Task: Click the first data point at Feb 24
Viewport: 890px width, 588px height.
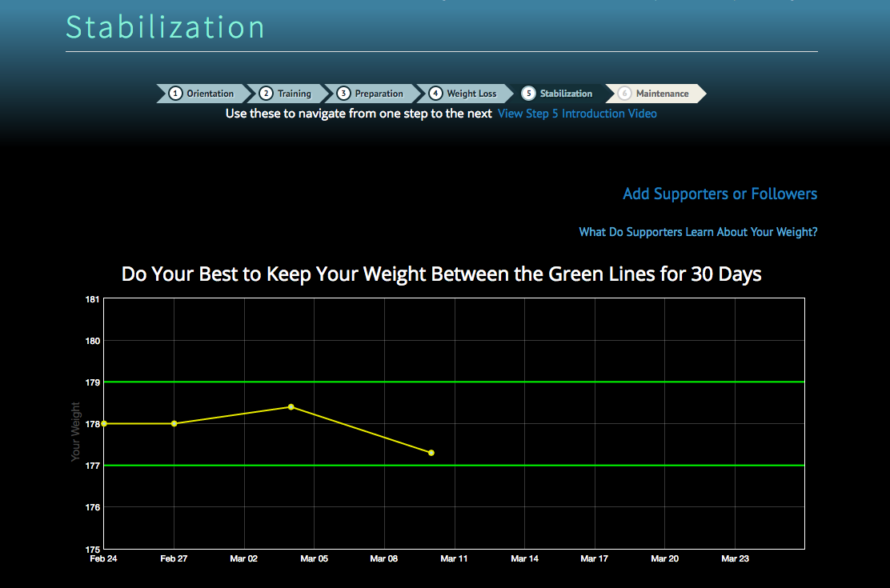Action: (104, 423)
